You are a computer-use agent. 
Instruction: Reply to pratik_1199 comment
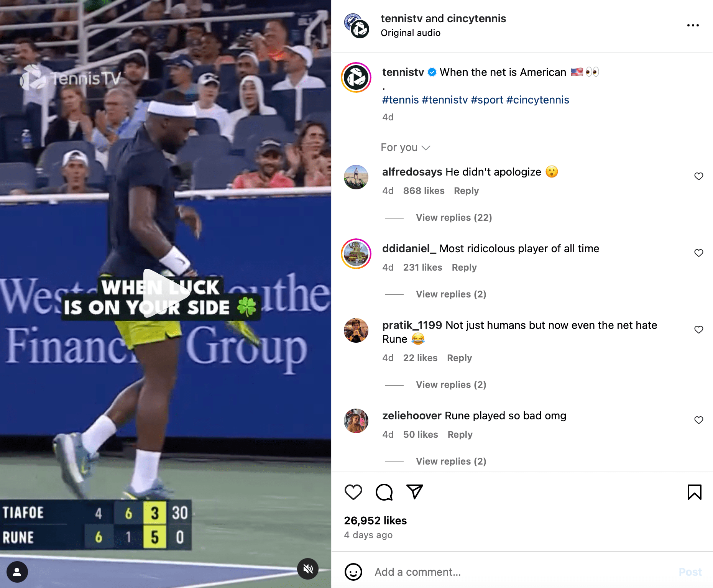click(x=459, y=358)
